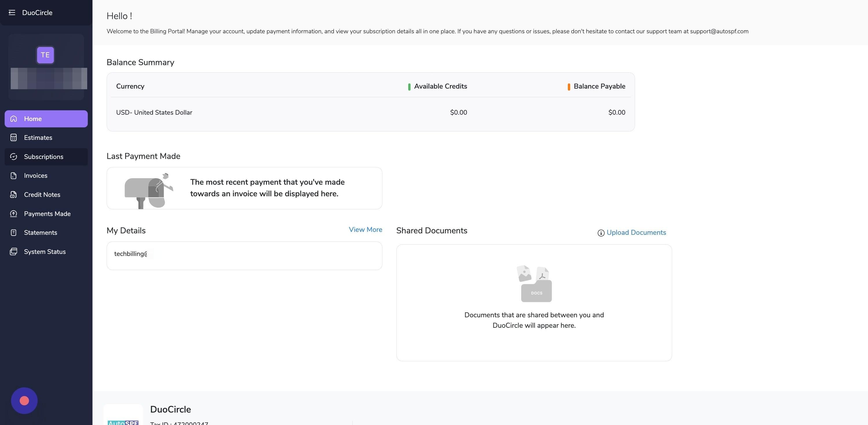Screen dimensions: 868x425
Task: Click the TE profile avatar
Action: pyautogui.click(x=45, y=55)
